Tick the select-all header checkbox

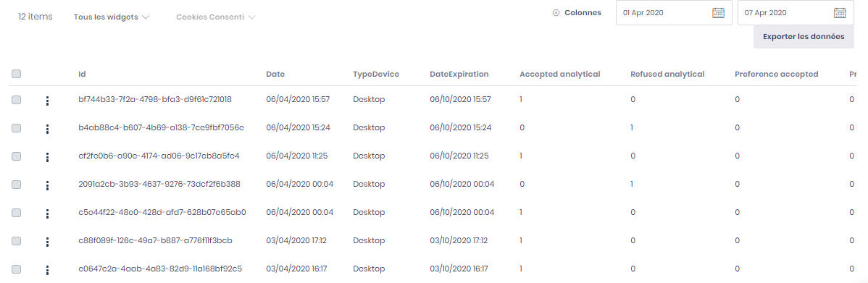pyautogui.click(x=16, y=74)
